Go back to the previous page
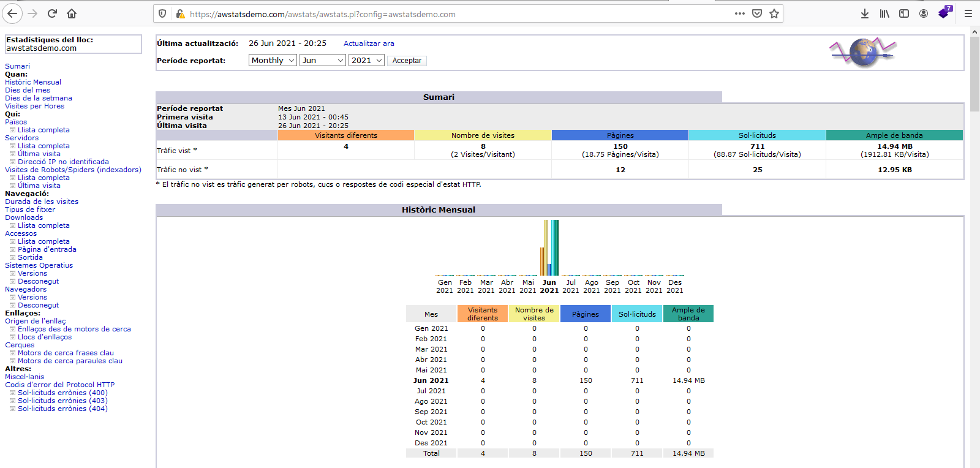 coord(13,13)
